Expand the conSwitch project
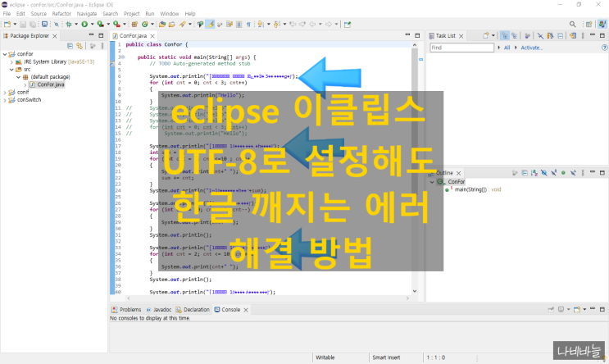 [5, 100]
